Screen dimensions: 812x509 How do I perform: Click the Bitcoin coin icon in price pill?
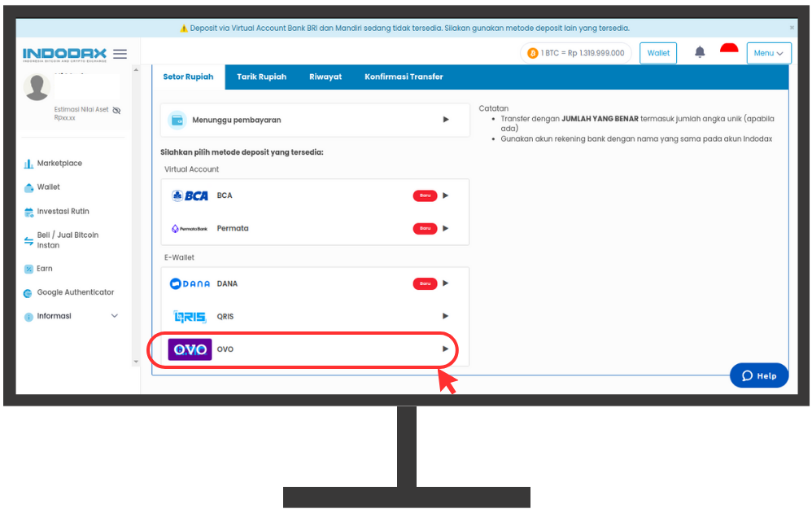point(532,53)
